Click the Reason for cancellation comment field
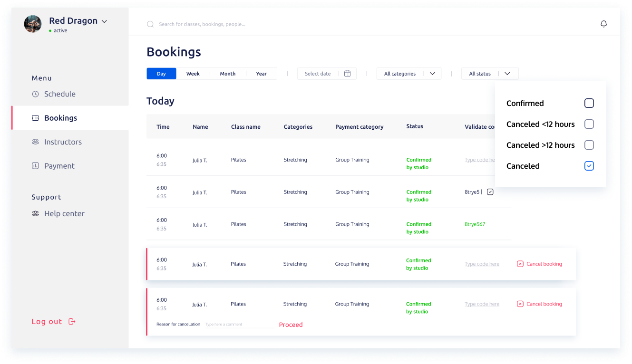 (x=239, y=325)
